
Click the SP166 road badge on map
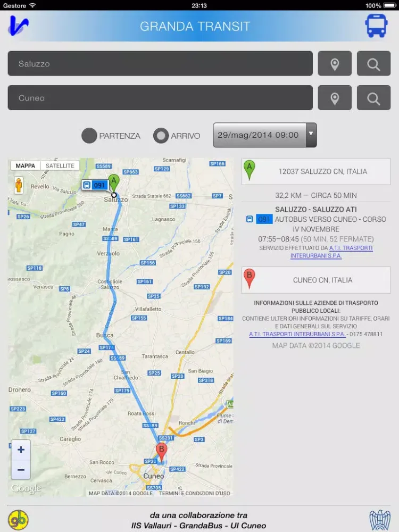(x=217, y=163)
